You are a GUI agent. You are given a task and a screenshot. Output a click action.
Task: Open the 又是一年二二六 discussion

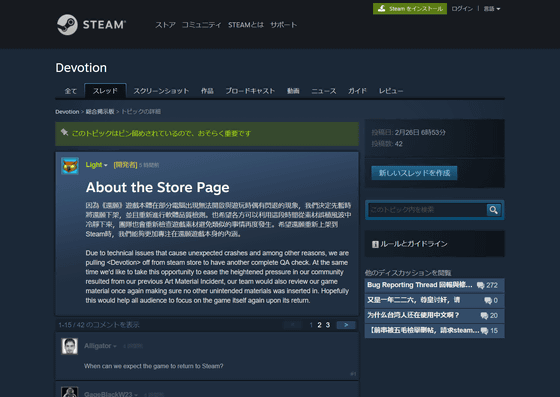pos(434,300)
